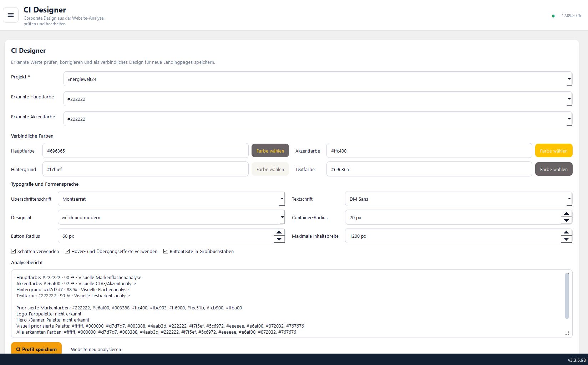Image resolution: width=588 pixels, height=365 pixels.
Task: Increase Maximale Inhaltsbreite with the up arrow
Action: [x=566, y=232]
